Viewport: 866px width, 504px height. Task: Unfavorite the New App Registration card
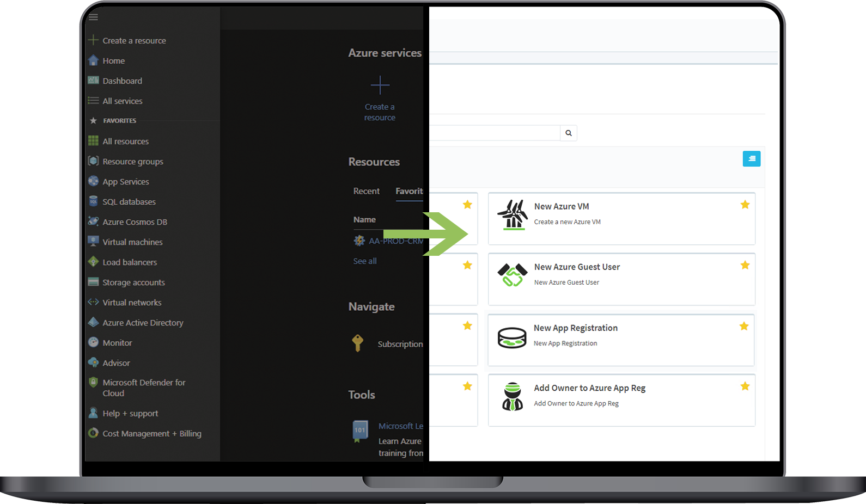pyautogui.click(x=743, y=327)
